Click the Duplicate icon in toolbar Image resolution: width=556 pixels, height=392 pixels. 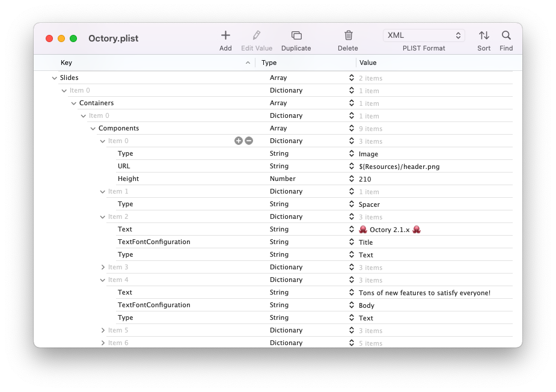pyautogui.click(x=296, y=35)
